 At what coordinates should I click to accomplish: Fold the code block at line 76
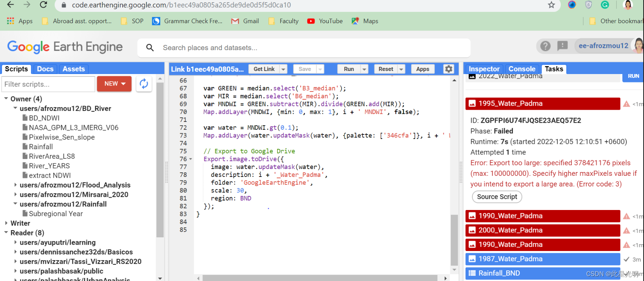(191, 159)
